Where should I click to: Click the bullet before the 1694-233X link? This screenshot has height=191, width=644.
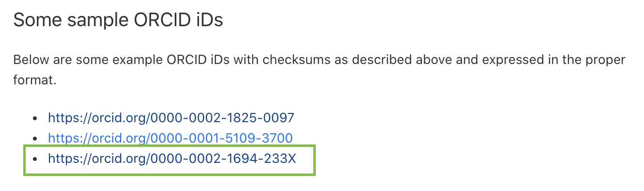coord(34,159)
